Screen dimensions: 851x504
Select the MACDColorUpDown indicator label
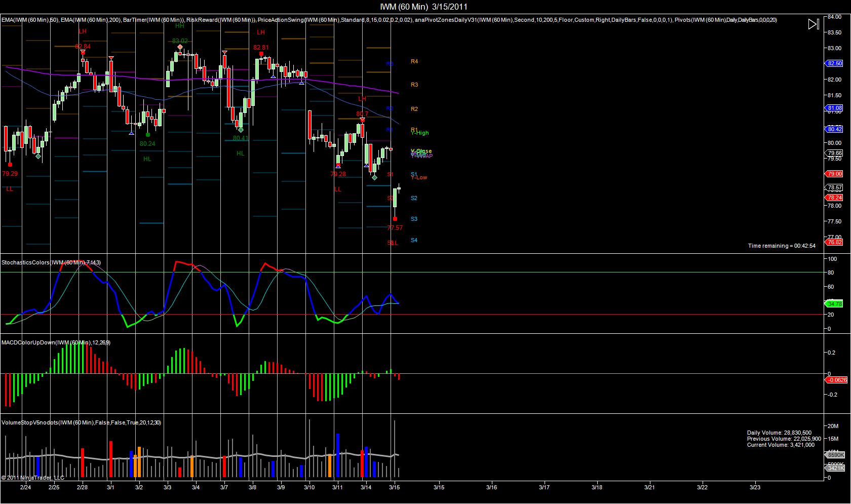[56, 342]
